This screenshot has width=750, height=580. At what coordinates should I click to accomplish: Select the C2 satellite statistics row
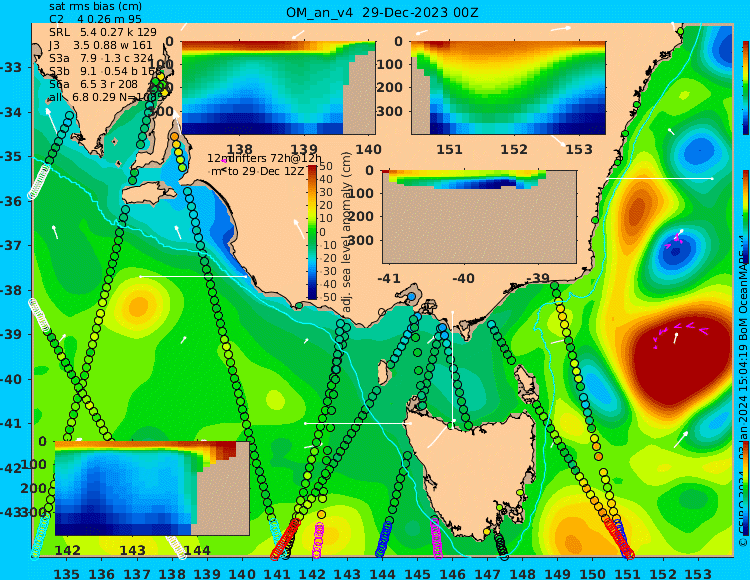click(x=95, y=19)
